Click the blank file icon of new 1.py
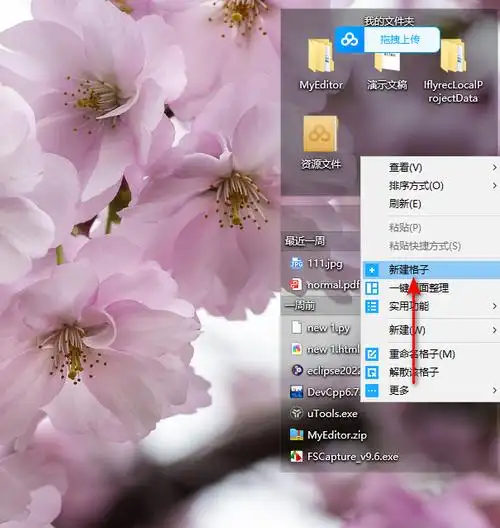This screenshot has height=528, width=500. click(x=296, y=328)
